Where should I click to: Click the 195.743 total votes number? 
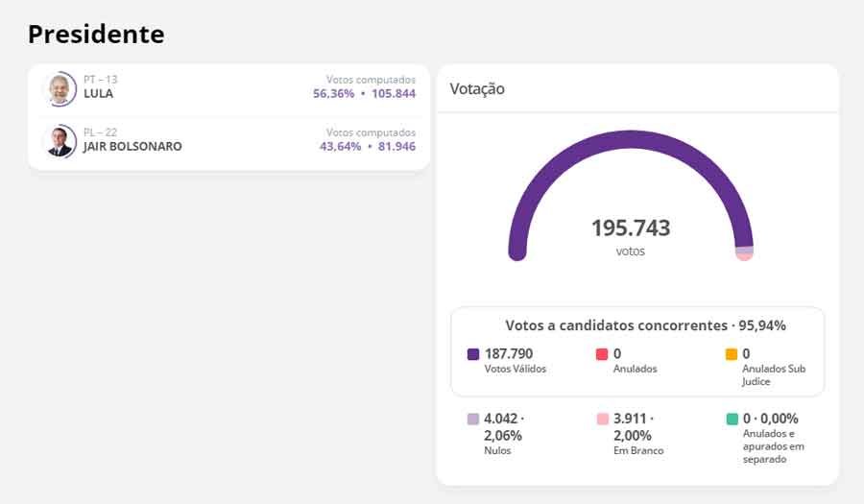(x=631, y=228)
